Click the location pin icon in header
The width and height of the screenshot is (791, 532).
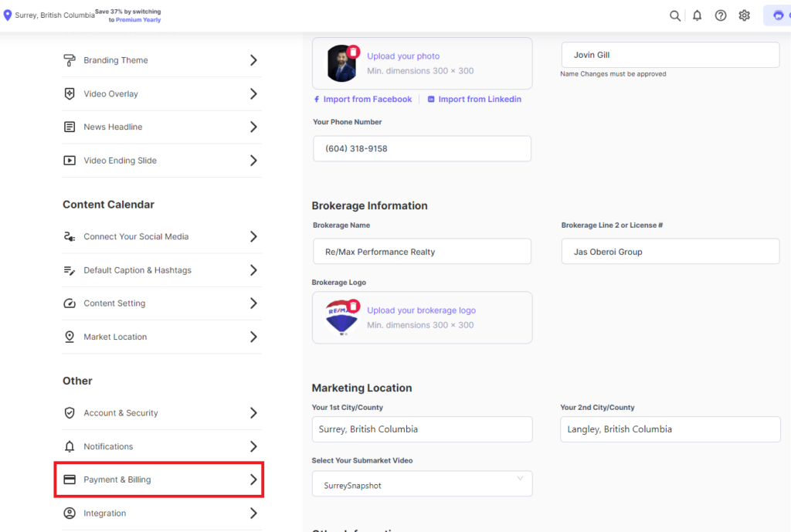[x=8, y=15]
